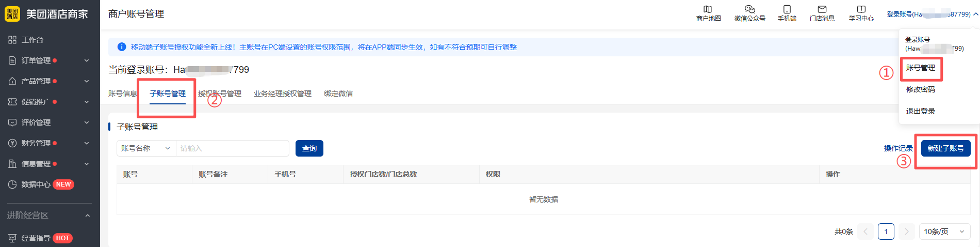
Task: Collapse the 进阶经营区 section
Action: tap(87, 215)
